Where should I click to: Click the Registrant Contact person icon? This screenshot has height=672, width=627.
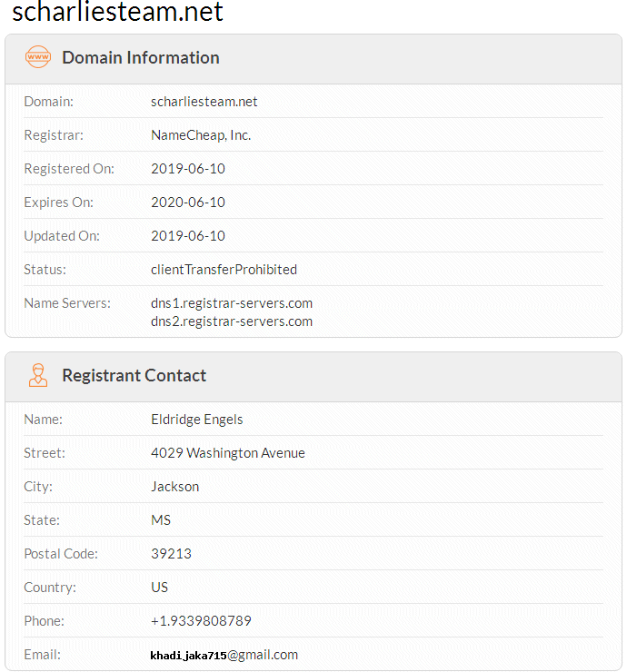point(38,375)
